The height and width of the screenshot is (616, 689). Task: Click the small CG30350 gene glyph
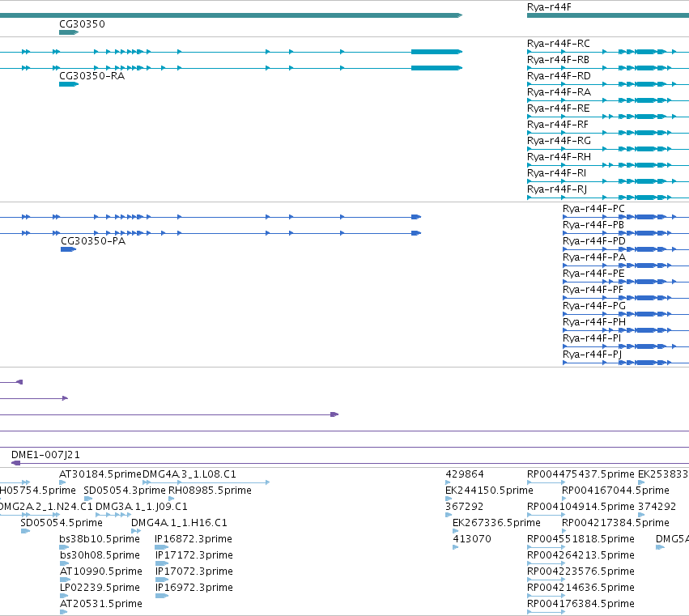click(69, 32)
